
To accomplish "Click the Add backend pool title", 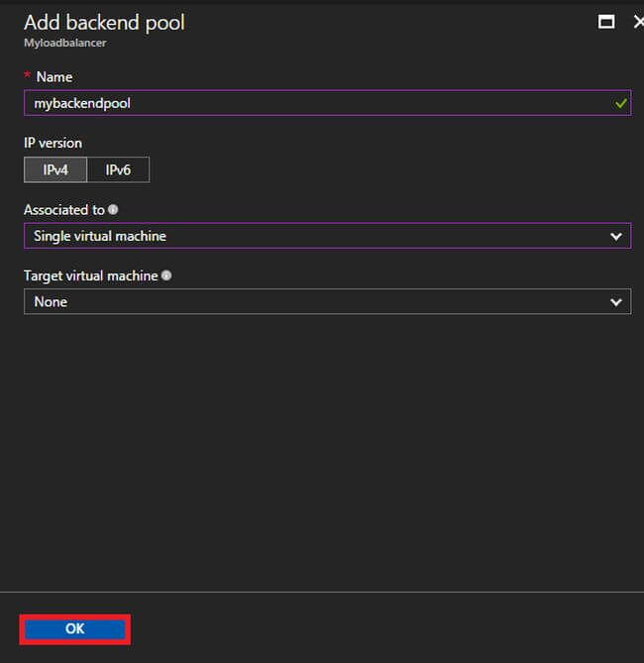I will (x=104, y=23).
